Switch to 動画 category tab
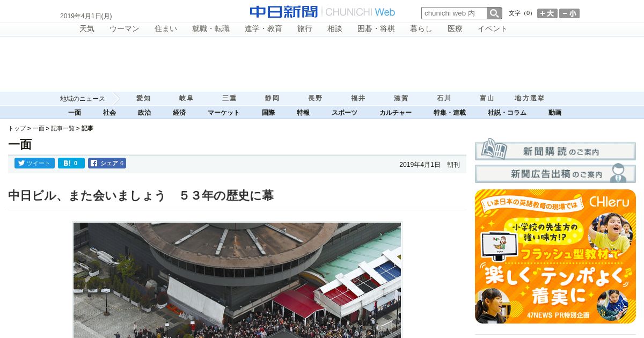Viewport: 644px width, 338px height. point(555,113)
